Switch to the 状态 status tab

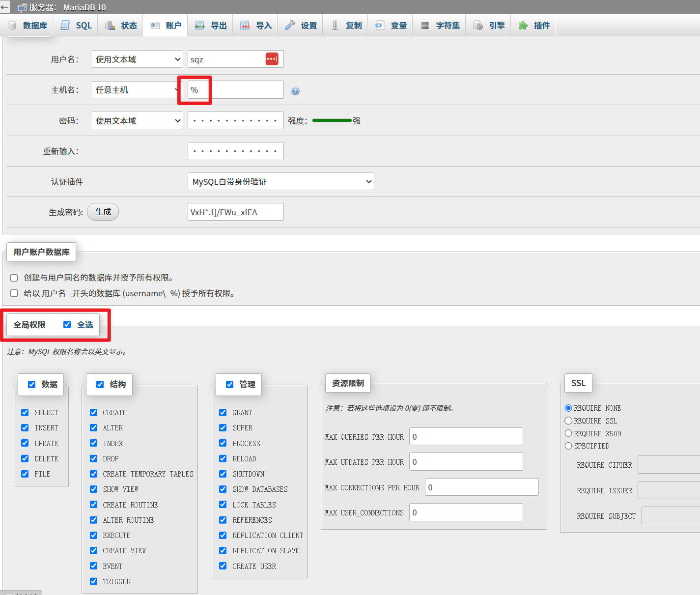121,26
